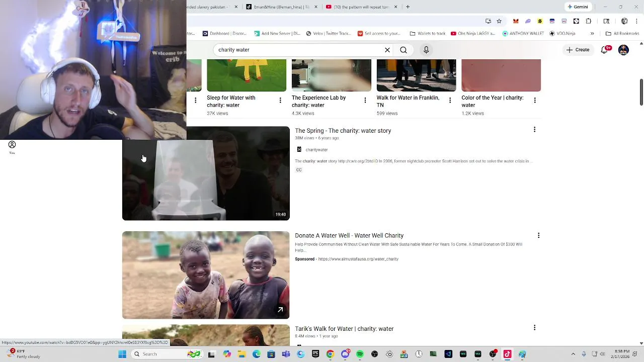Click the Donate A Water Well ad thumbnail
This screenshot has width=644, height=362.
point(206,275)
